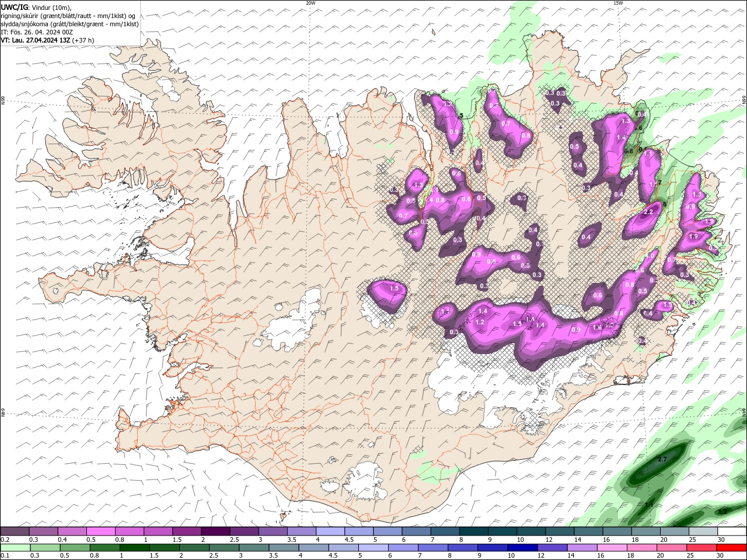Click the '25' label in the upper legend row
The width and height of the screenshot is (747, 560).
[x=693, y=540]
